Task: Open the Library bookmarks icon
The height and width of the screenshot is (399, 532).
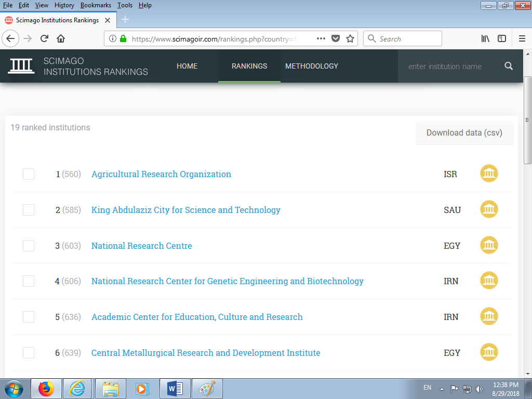Action: tap(485, 38)
